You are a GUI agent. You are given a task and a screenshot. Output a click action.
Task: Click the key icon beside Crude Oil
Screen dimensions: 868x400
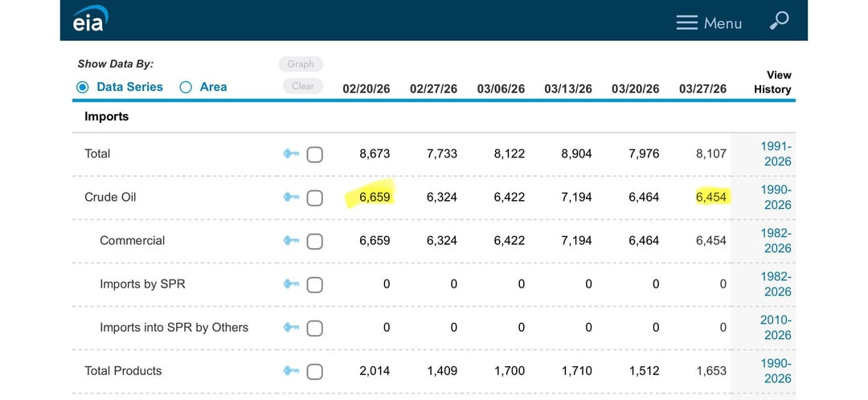[x=290, y=198]
